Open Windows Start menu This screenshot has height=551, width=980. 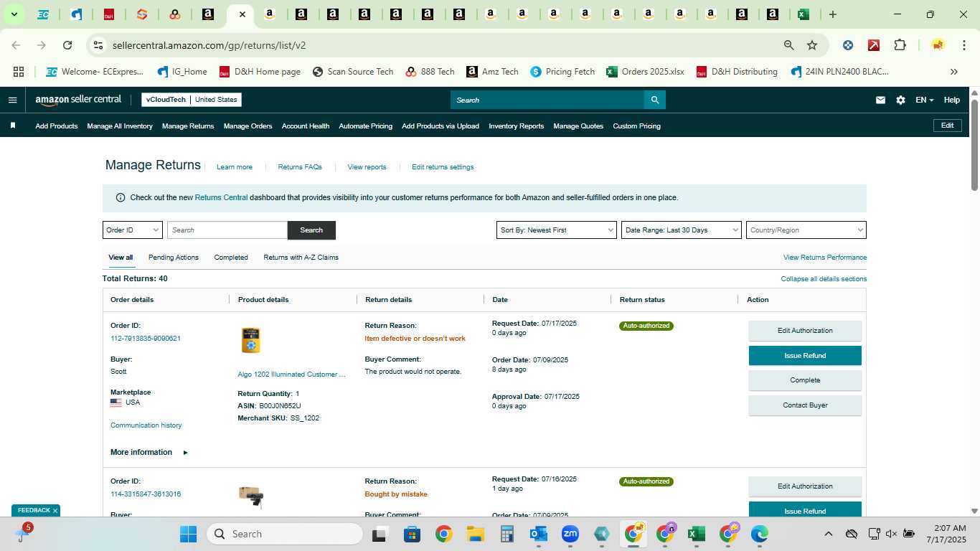point(188,534)
